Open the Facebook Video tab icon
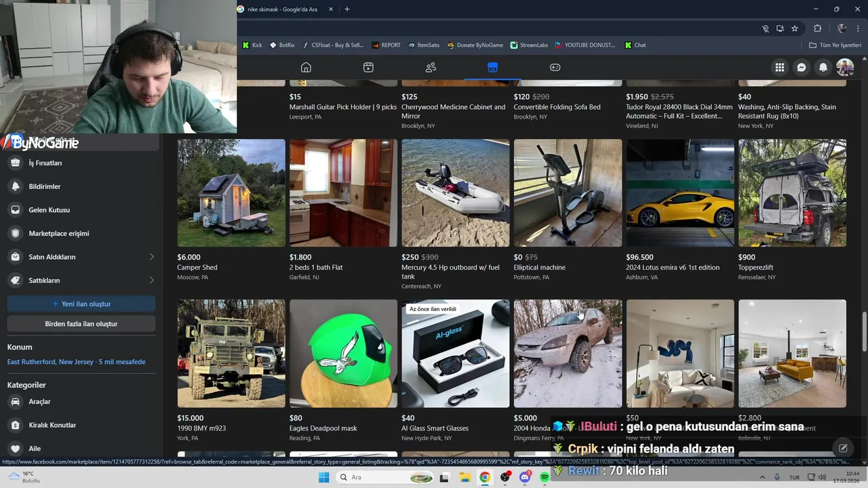This screenshot has height=488, width=868. (x=368, y=67)
